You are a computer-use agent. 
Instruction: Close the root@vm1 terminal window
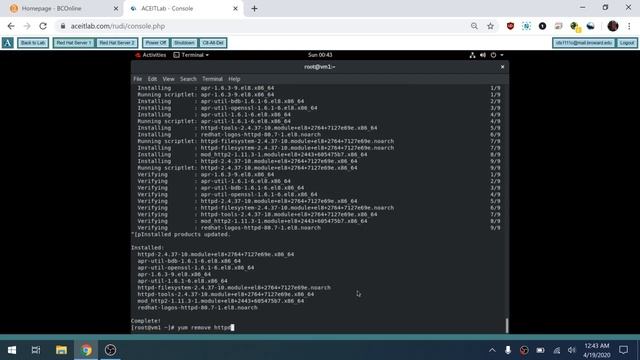point(502,67)
